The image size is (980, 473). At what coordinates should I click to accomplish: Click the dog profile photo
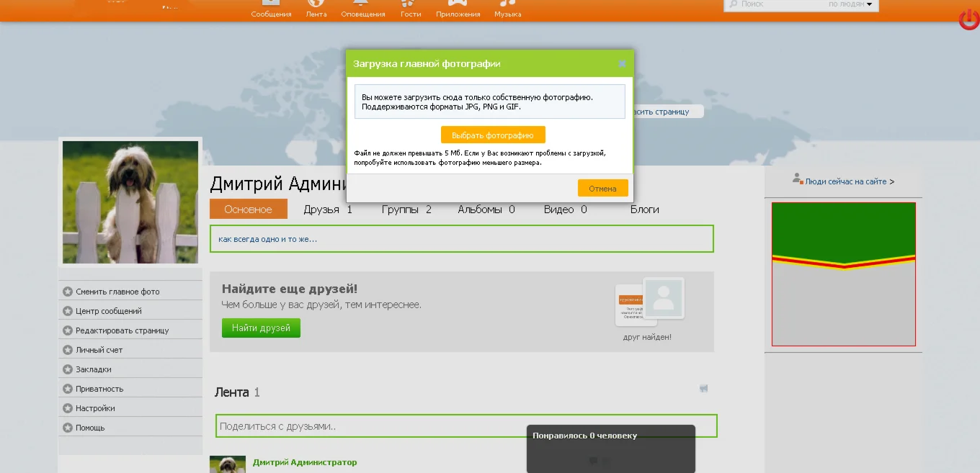point(130,202)
